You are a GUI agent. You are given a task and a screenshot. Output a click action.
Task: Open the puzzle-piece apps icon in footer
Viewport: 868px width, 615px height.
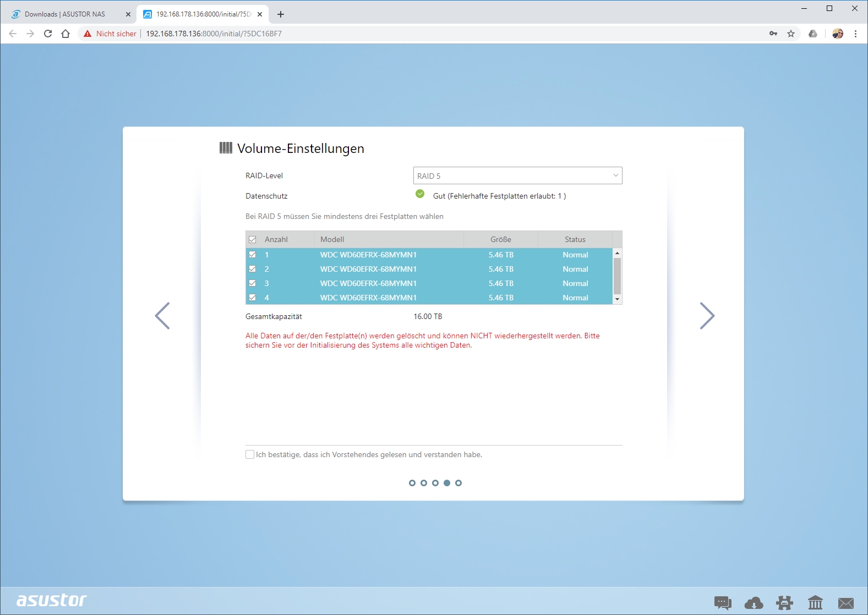tap(784, 603)
